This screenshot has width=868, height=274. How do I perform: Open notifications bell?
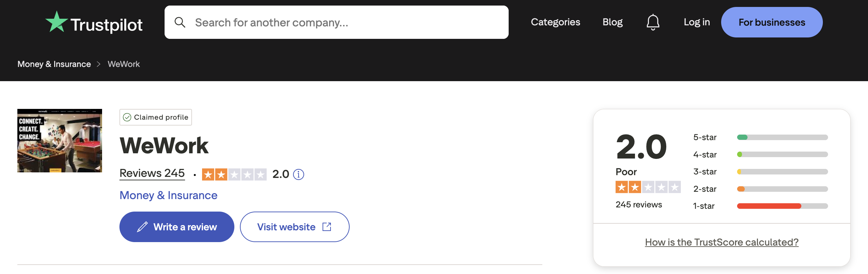coord(653,22)
